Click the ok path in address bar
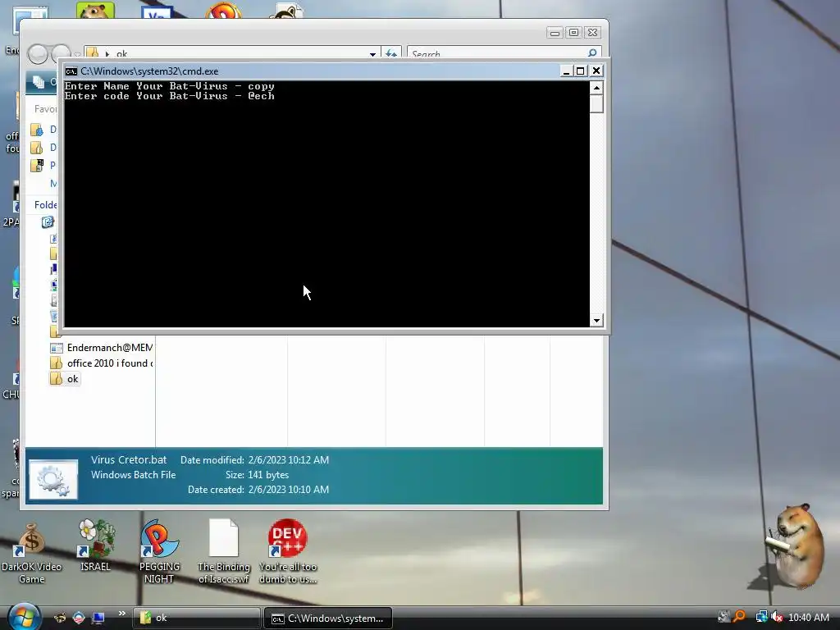Image resolution: width=840 pixels, height=630 pixels. (x=121, y=53)
